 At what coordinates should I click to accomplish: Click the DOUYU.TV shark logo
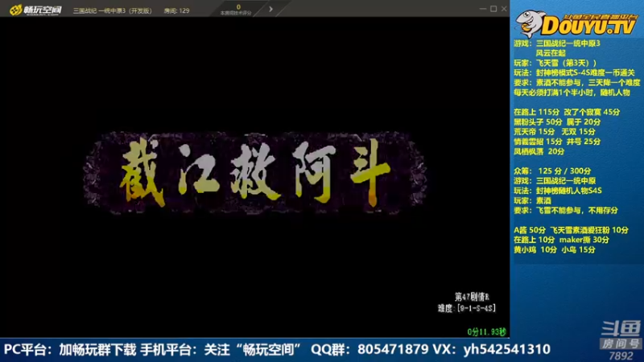coord(576,23)
